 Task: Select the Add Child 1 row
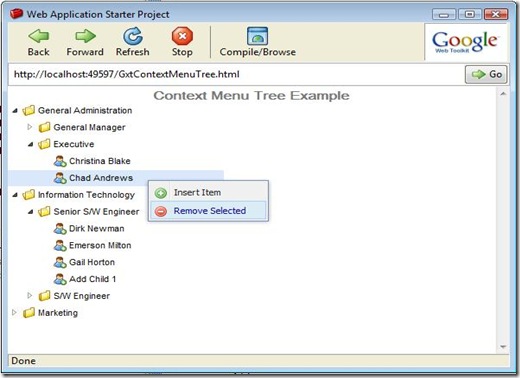coord(116,279)
